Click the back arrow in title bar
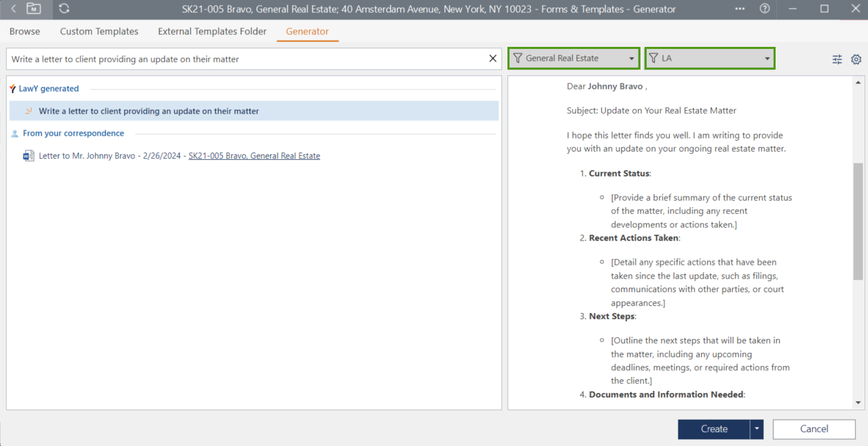Viewport: 868px width, 446px height. click(13, 9)
